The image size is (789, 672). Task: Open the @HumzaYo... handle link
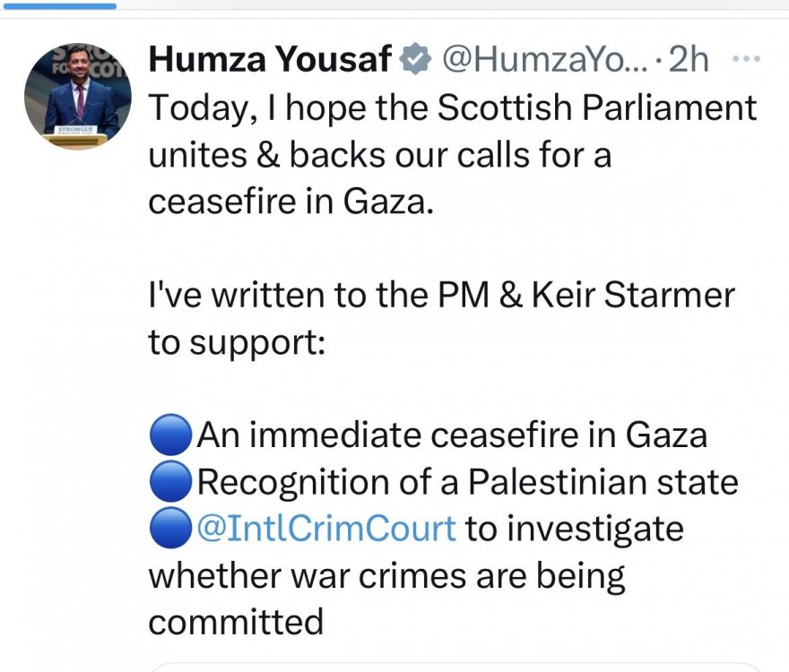point(545,60)
